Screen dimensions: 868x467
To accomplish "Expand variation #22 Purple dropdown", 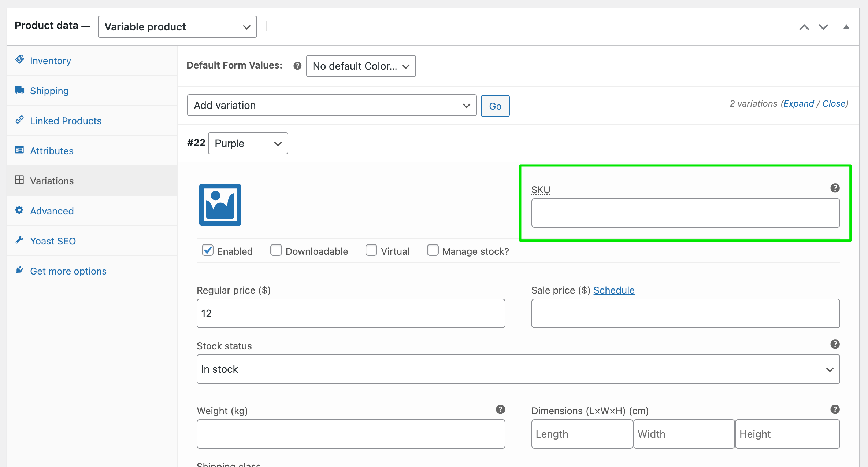I will click(x=248, y=144).
